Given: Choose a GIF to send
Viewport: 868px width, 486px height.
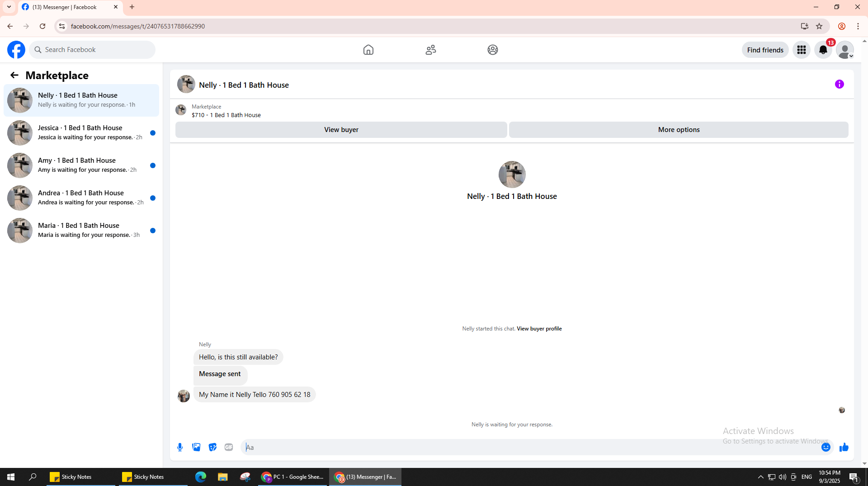Looking at the screenshot, I should tap(229, 447).
